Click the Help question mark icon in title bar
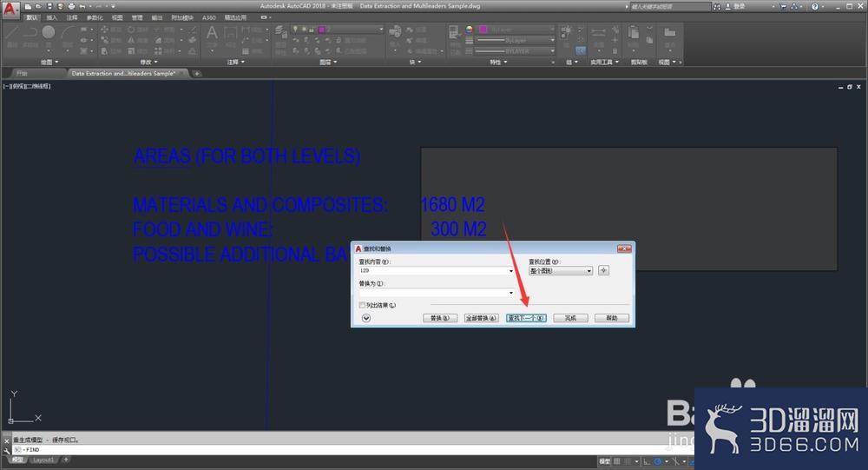This screenshot has width=868, height=470. [815, 6]
